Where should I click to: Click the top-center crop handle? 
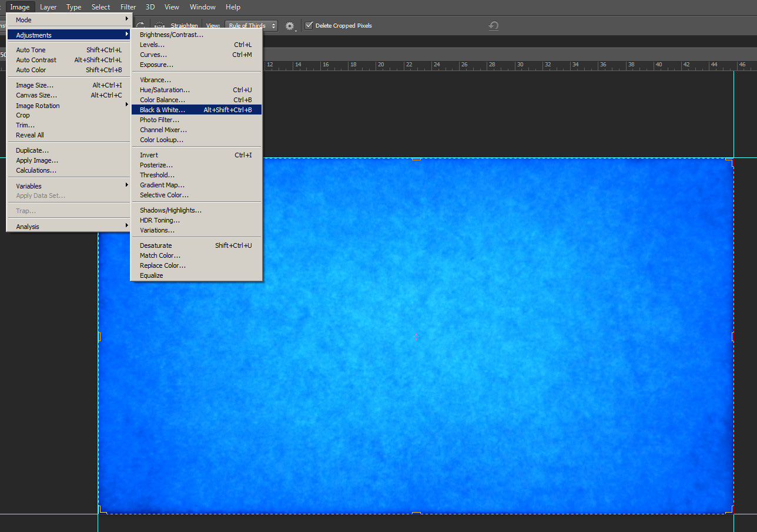pos(416,159)
